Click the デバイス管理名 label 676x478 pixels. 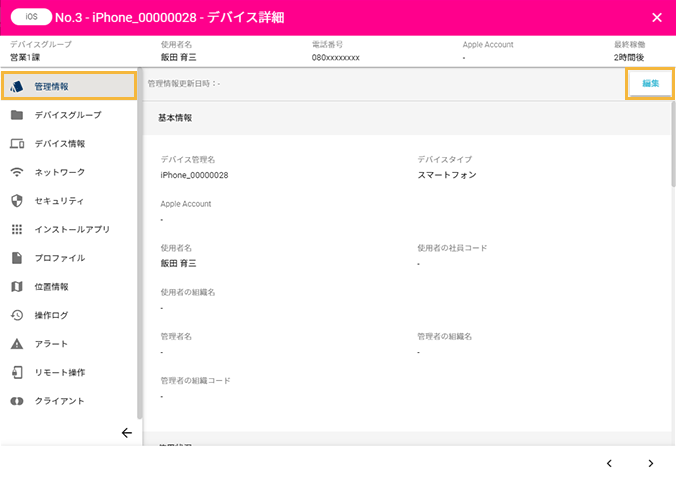point(188,159)
